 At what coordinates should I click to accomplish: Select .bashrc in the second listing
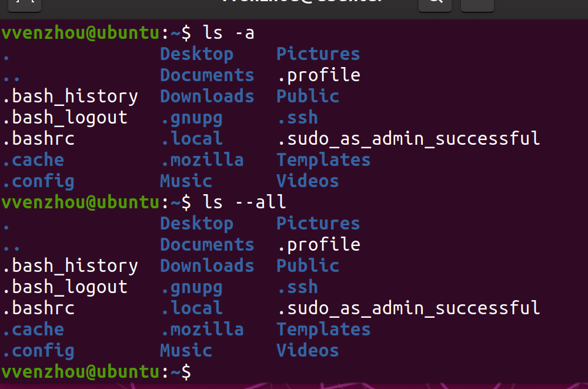click(x=38, y=308)
